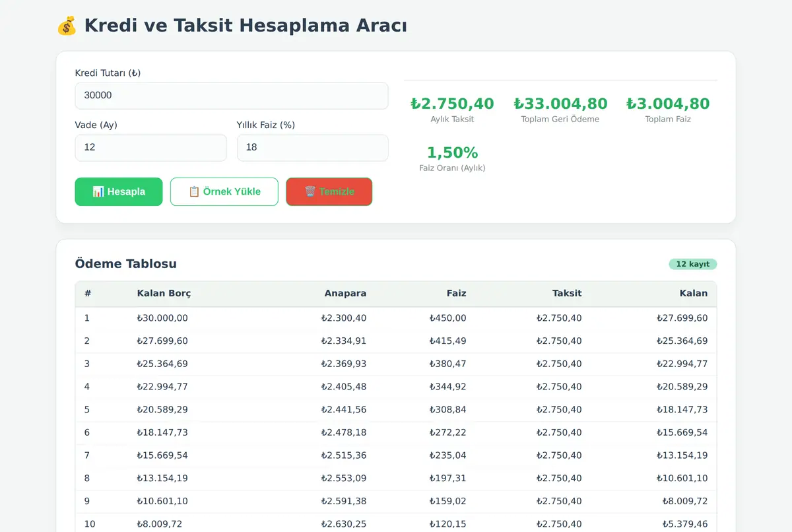Click the ₺2.750,40 Aylık Taksit value
The width and height of the screenshot is (792, 532).
point(452,104)
